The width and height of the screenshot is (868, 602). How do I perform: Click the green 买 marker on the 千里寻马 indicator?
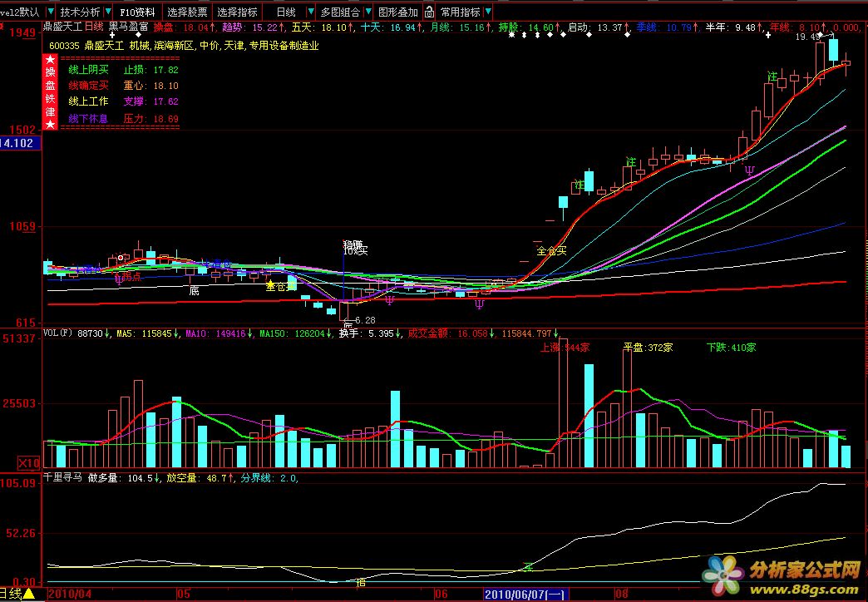(x=529, y=566)
